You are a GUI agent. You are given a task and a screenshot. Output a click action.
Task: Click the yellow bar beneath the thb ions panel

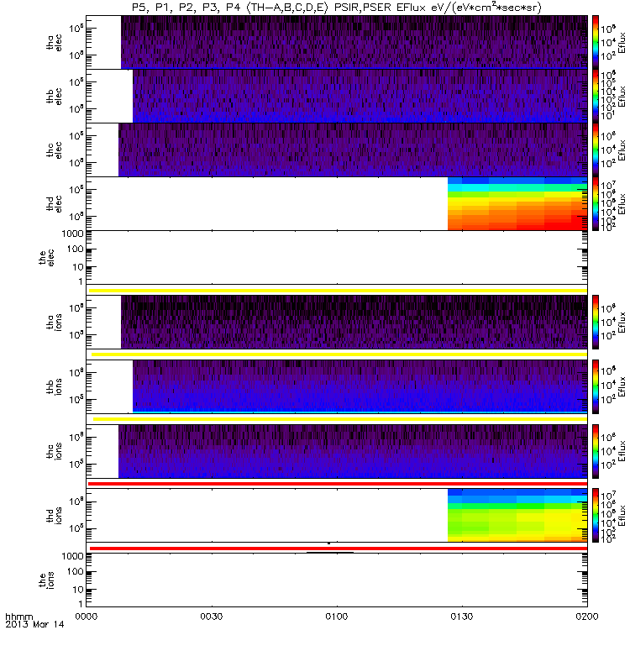340,418
